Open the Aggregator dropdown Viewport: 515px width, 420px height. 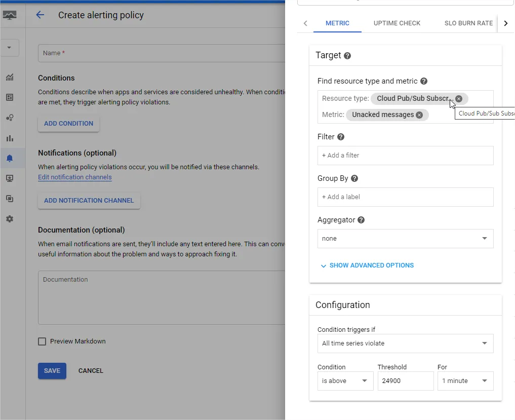405,239
